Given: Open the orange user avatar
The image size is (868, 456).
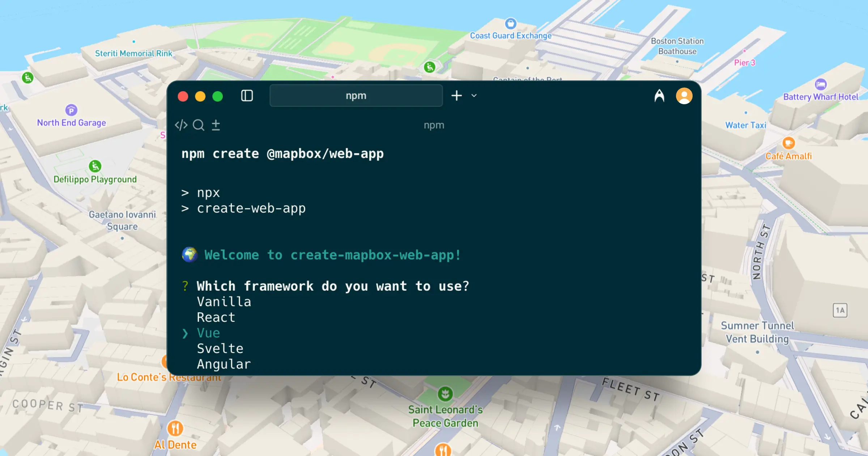Looking at the screenshot, I should coord(684,96).
